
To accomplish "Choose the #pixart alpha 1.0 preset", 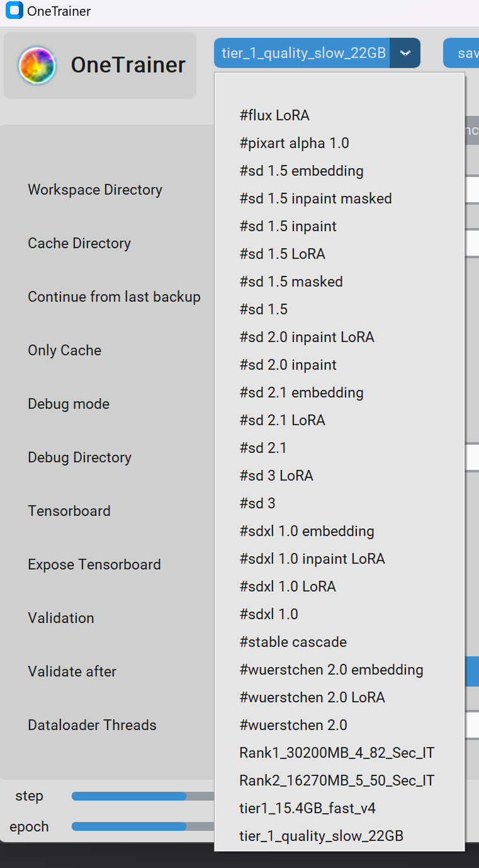I will 294,143.
